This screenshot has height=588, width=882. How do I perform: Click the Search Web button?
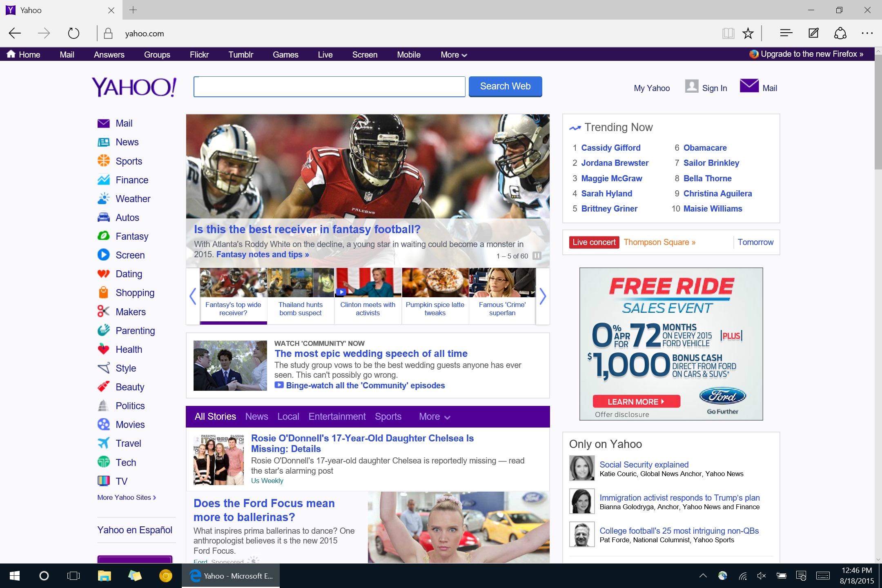point(505,86)
